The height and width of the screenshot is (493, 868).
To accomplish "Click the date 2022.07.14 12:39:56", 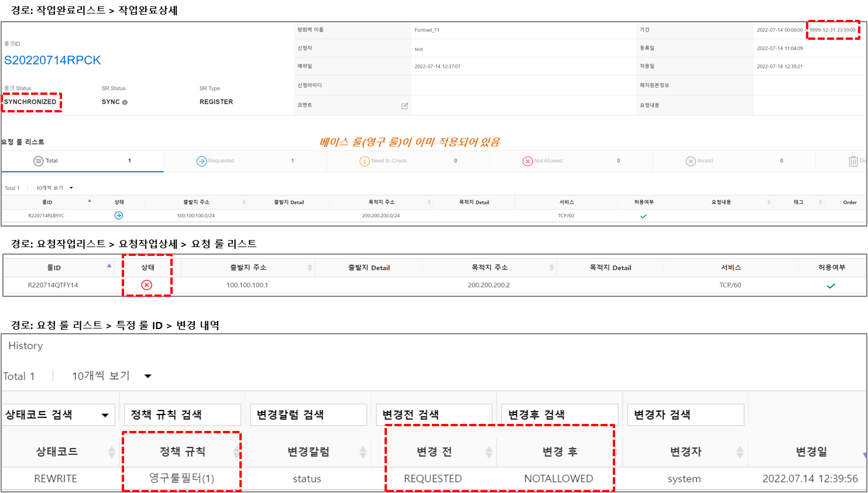I will coord(810,479).
